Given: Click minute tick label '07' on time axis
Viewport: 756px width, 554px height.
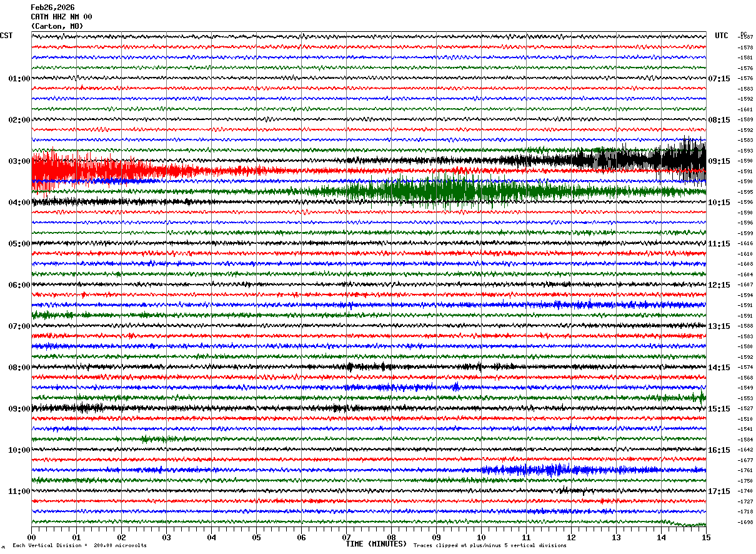Looking at the screenshot, I should (346, 537).
